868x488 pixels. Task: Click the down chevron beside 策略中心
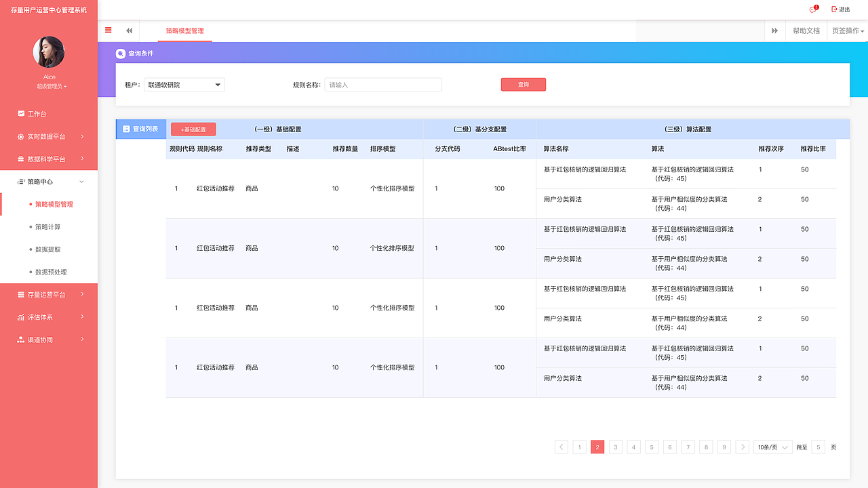(x=82, y=182)
